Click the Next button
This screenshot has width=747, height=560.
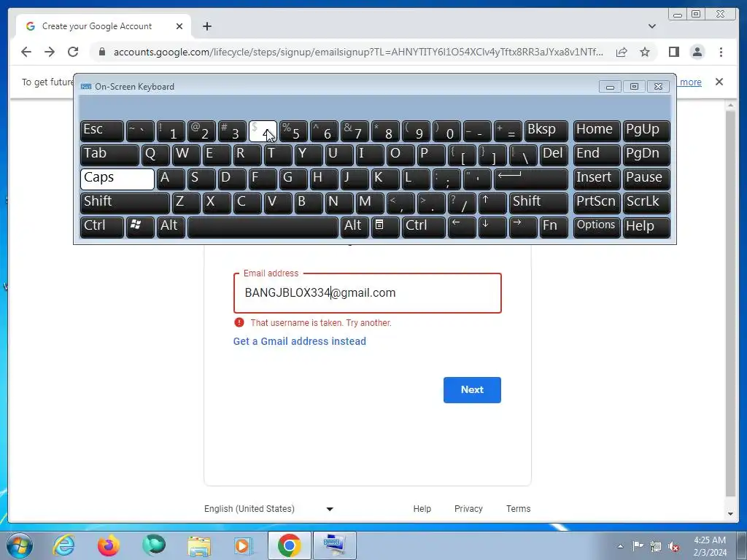pyautogui.click(x=472, y=390)
